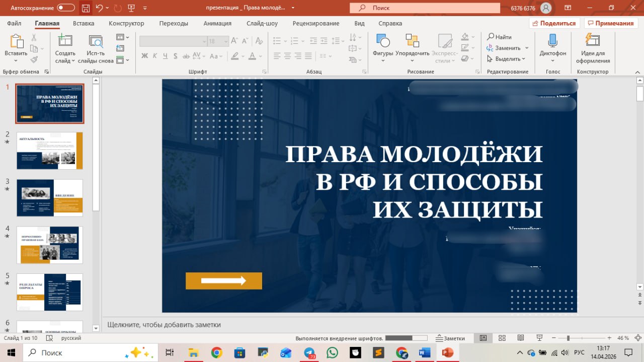Viewport: 644px width, 362px height.
Task: Open Reading view from status bar
Action: pos(521,338)
